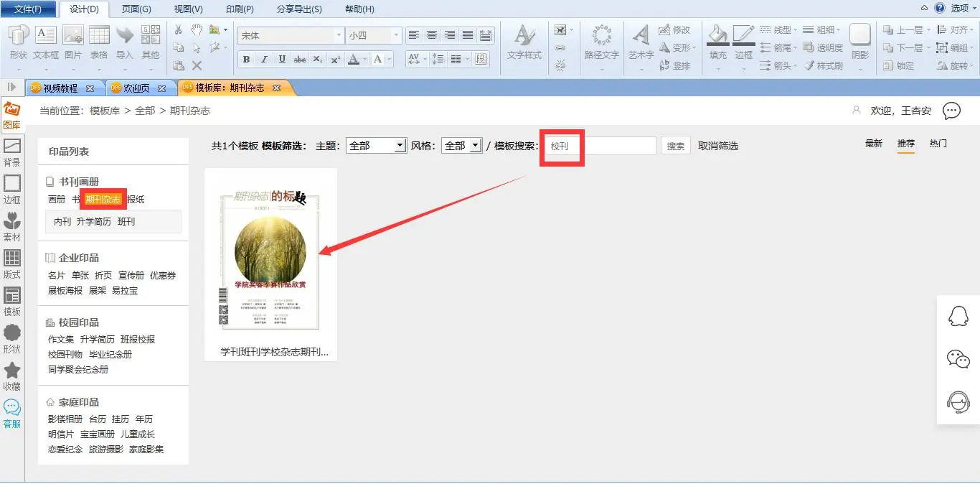
Task: Center align the text
Action: [x=432, y=34]
